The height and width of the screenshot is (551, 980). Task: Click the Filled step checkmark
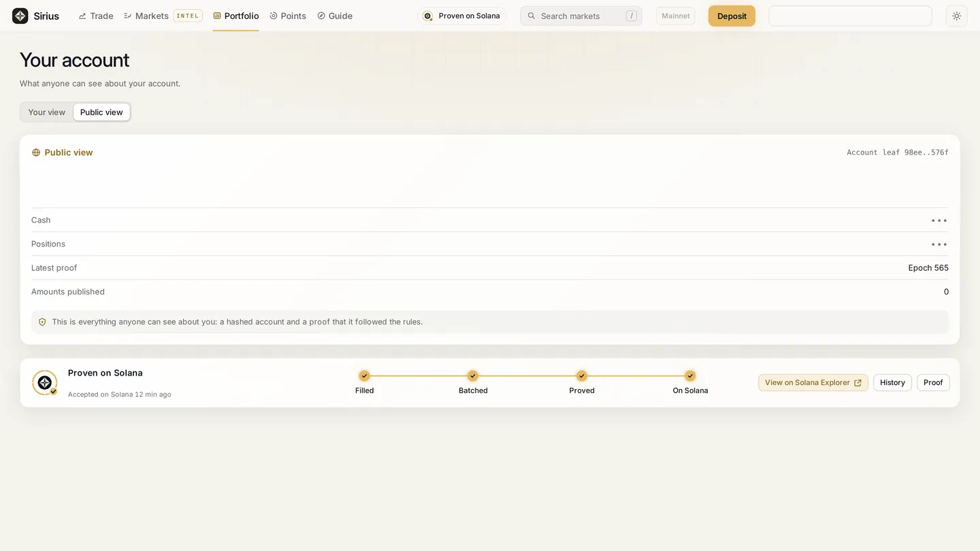click(364, 375)
